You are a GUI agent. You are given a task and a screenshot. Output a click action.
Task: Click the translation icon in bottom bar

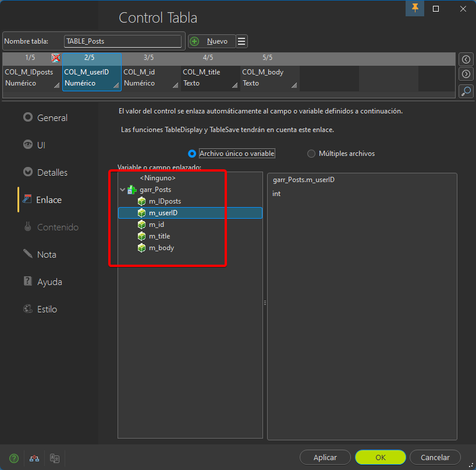55,458
